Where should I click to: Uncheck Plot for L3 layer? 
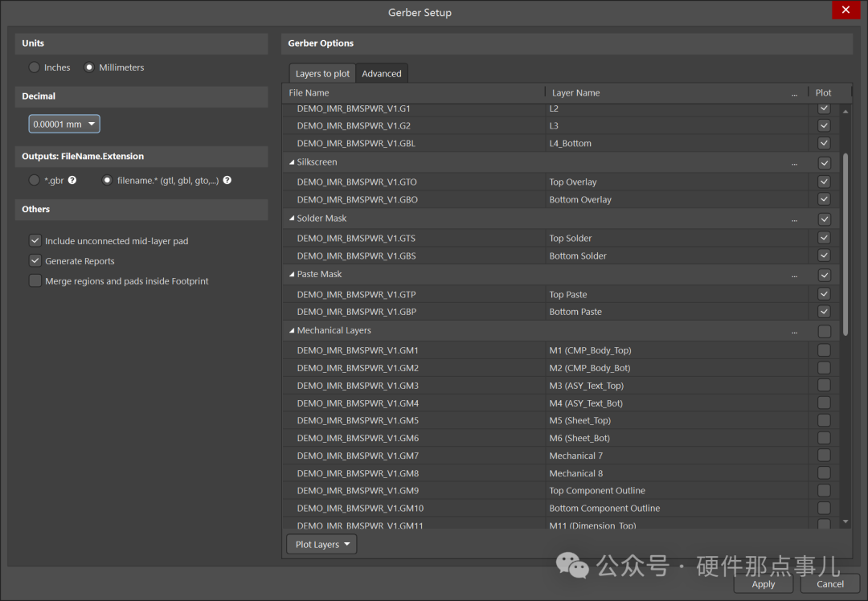click(824, 125)
